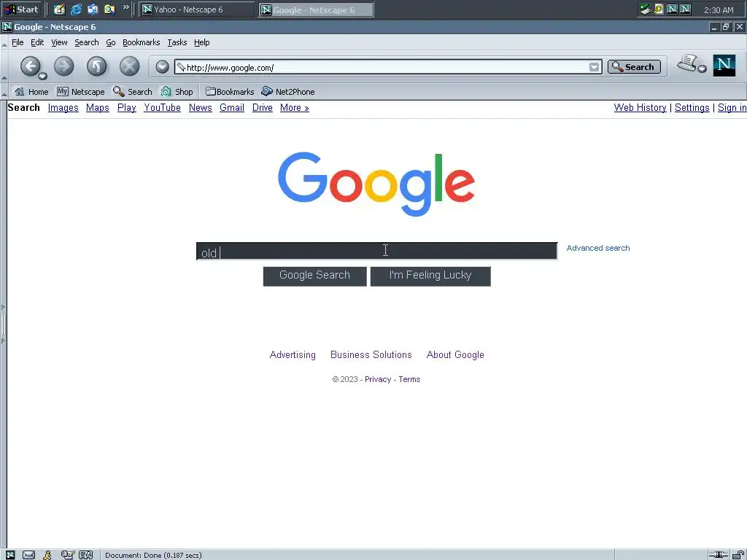Open the Web History link
This screenshot has width=747, height=560.
click(x=640, y=108)
